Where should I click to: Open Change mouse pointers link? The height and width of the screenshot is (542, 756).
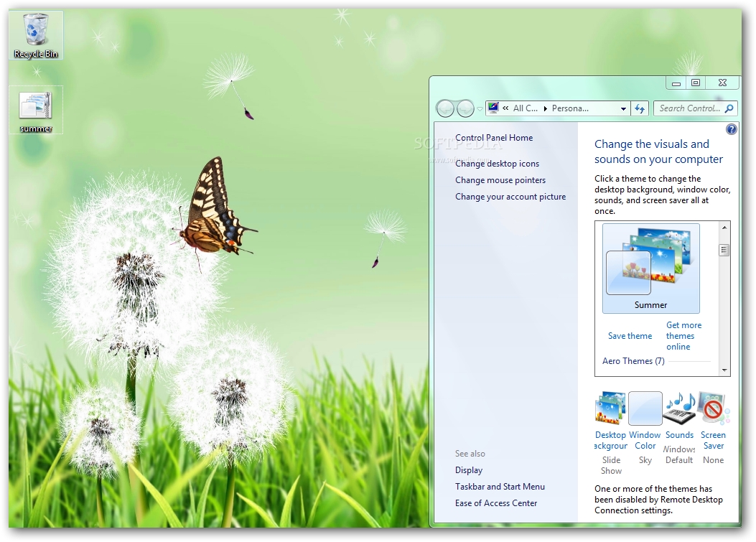tap(500, 180)
